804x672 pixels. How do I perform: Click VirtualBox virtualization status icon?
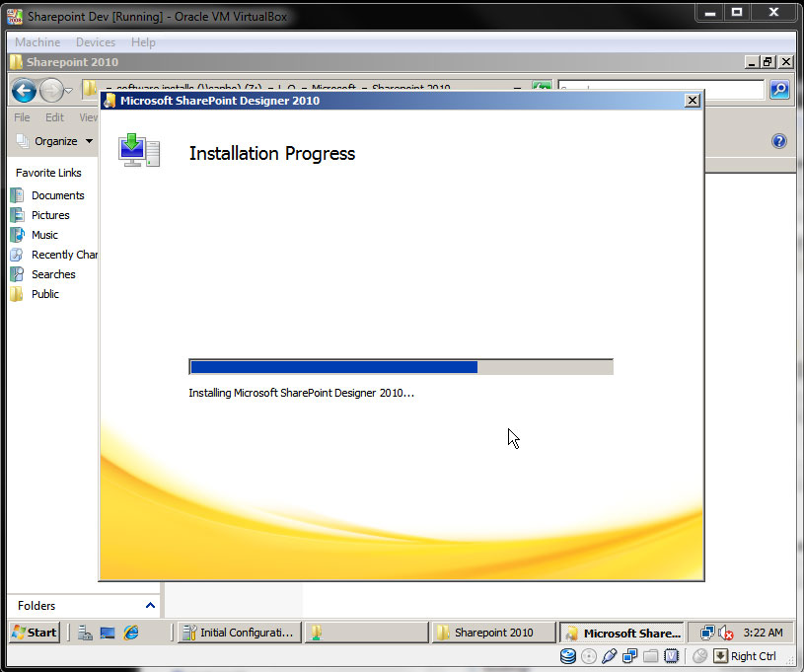pos(671,656)
